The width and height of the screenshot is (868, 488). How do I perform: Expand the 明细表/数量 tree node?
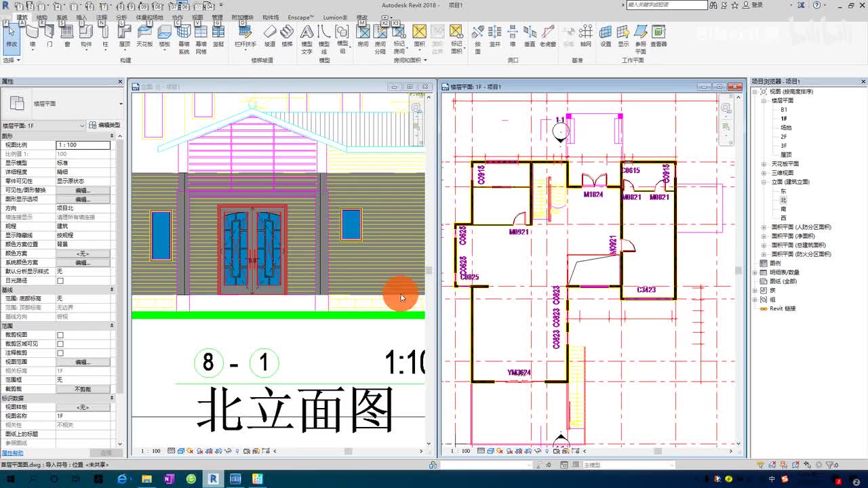[755, 272]
